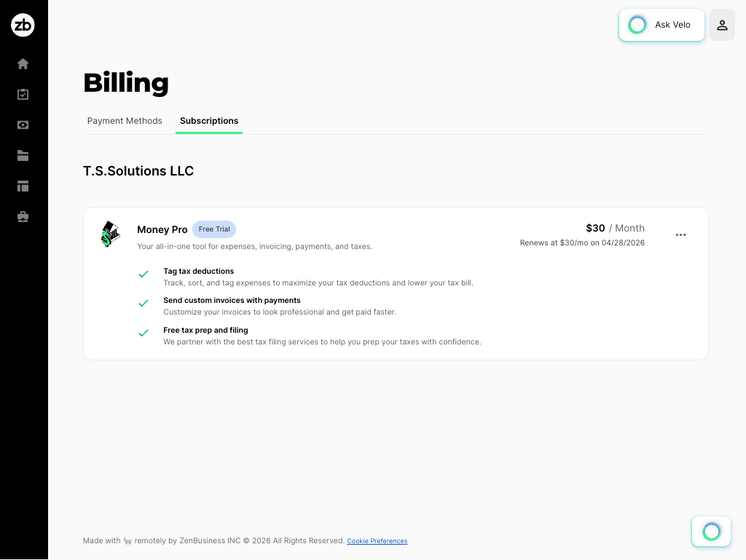Click the Free Trial badge on Money Pro
Screen dimensions: 746x560
pos(213,229)
